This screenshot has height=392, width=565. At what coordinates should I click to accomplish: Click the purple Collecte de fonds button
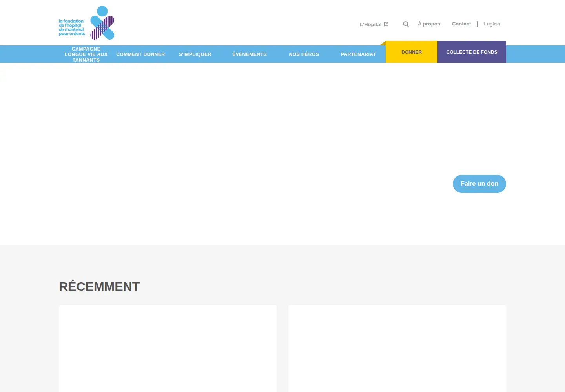click(472, 52)
